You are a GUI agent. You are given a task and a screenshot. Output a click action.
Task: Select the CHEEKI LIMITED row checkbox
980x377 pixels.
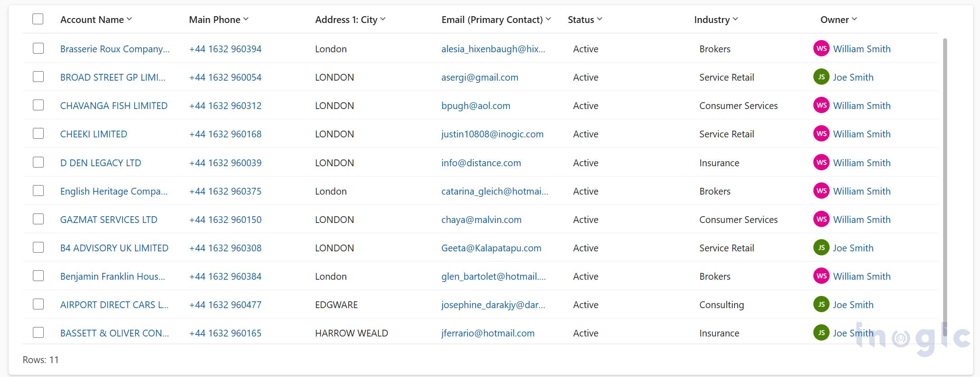pyautogui.click(x=38, y=134)
